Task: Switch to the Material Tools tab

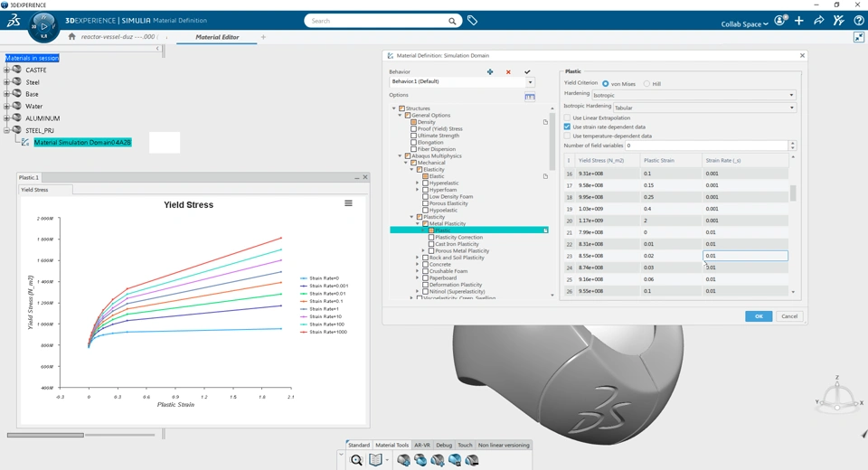Action: 392,445
